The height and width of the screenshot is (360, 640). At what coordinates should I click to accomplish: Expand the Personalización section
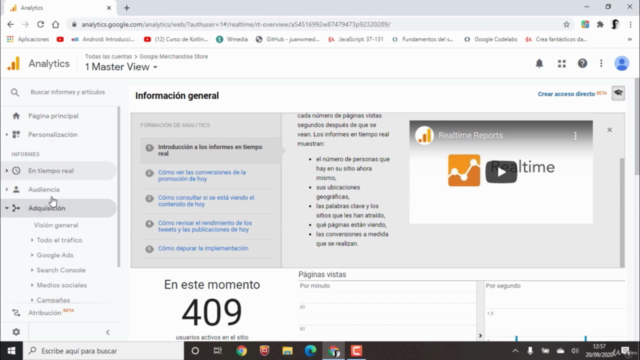7,135
